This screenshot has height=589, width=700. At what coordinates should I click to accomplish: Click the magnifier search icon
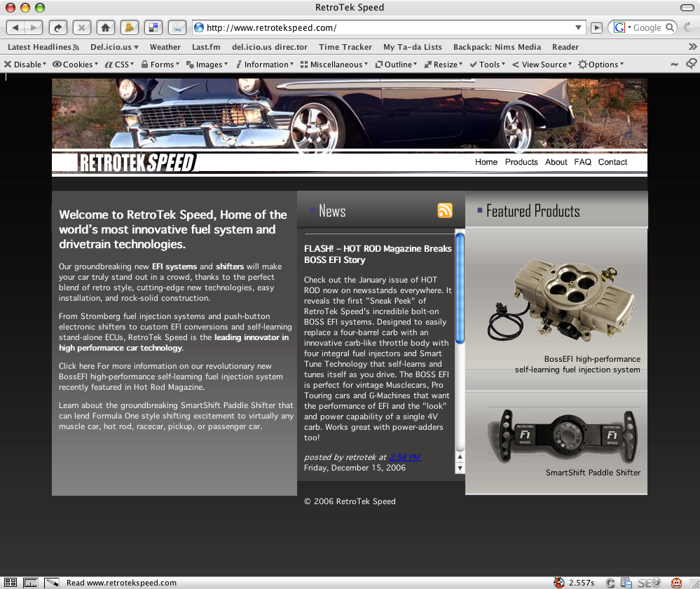pos(670,27)
